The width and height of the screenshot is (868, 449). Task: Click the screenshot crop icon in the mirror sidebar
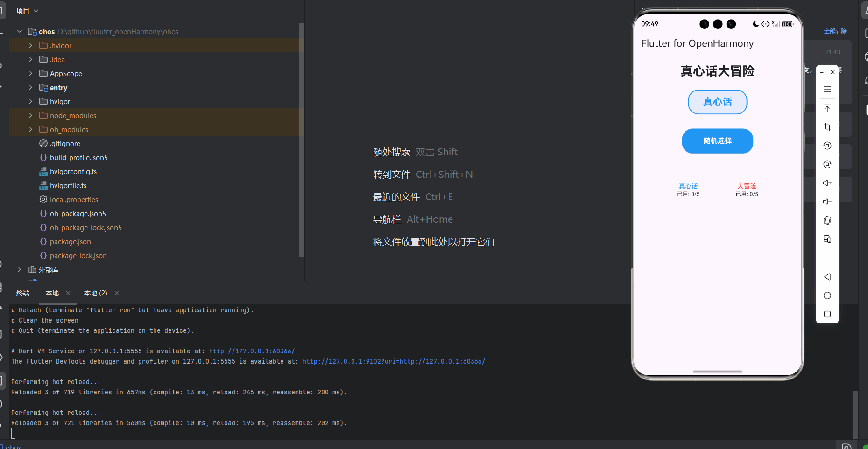[827, 127]
